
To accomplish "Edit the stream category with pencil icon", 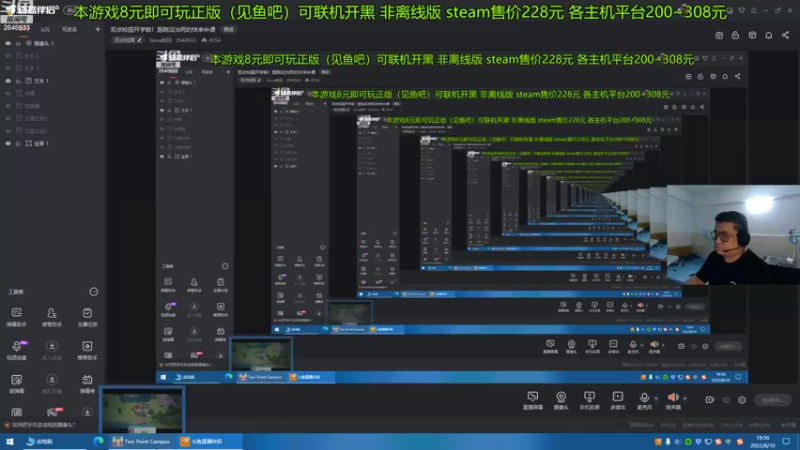I will point(139,40).
